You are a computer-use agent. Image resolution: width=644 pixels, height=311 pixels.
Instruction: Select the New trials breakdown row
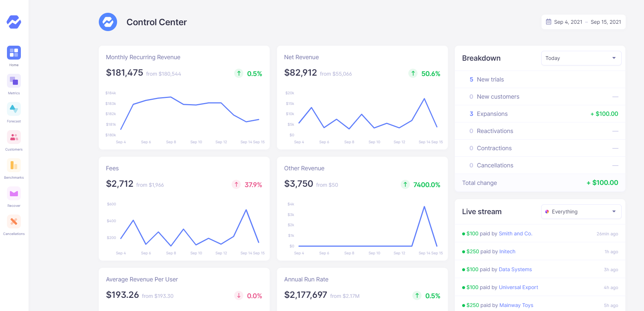pyautogui.click(x=540, y=79)
